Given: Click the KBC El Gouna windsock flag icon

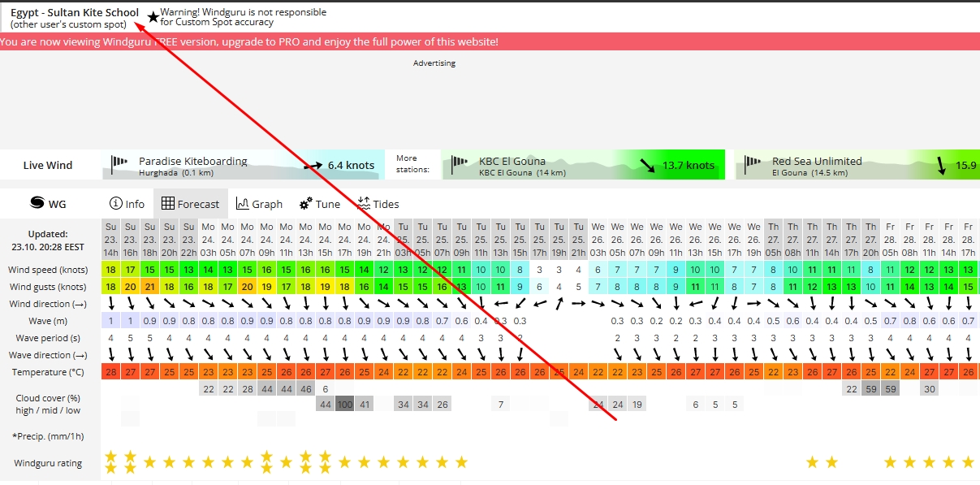Looking at the screenshot, I should pyautogui.click(x=460, y=165).
